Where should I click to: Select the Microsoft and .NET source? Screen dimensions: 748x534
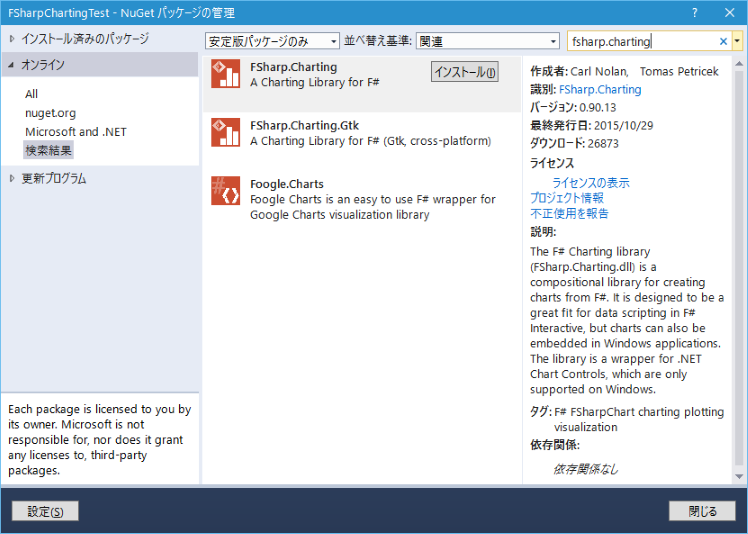[76, 132]
